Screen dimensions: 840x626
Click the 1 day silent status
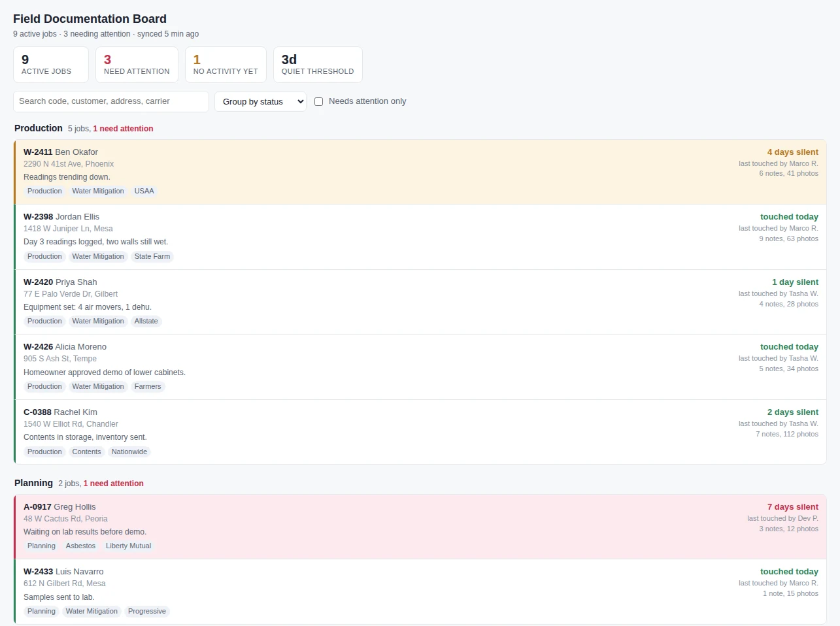(x=795, y=282)
